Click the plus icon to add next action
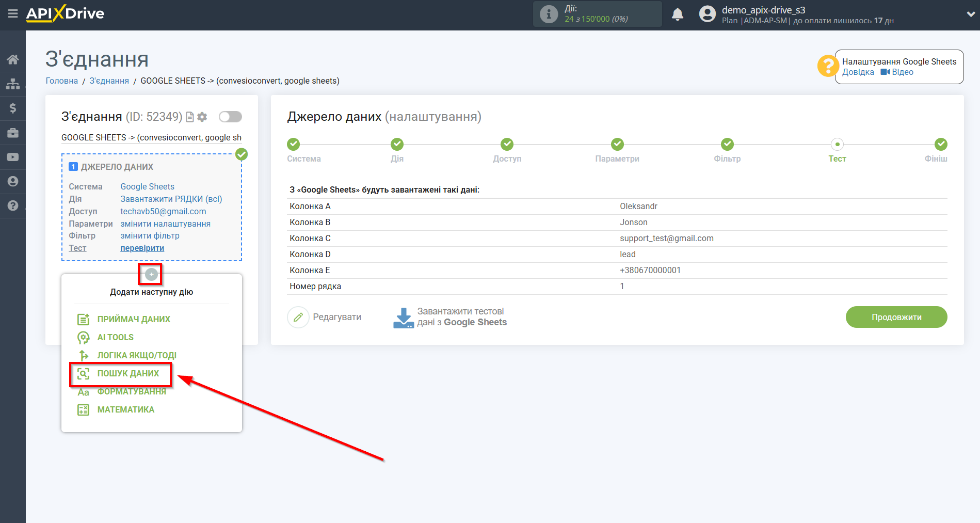The width and height of the screenshot is (980, 523). coord(151,274)
